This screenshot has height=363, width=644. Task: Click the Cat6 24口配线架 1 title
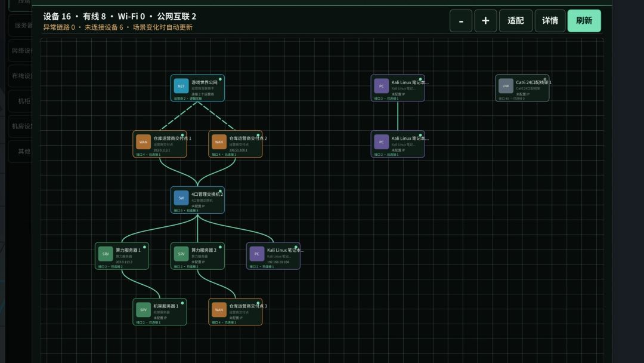click(x=534, y=82)
